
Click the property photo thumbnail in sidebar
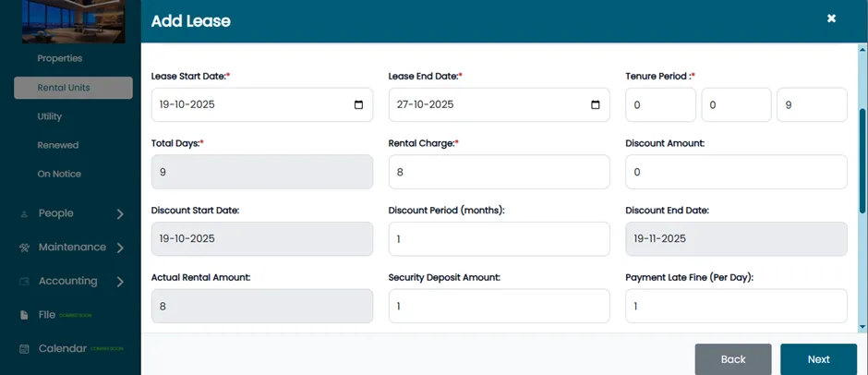[74, 21]
